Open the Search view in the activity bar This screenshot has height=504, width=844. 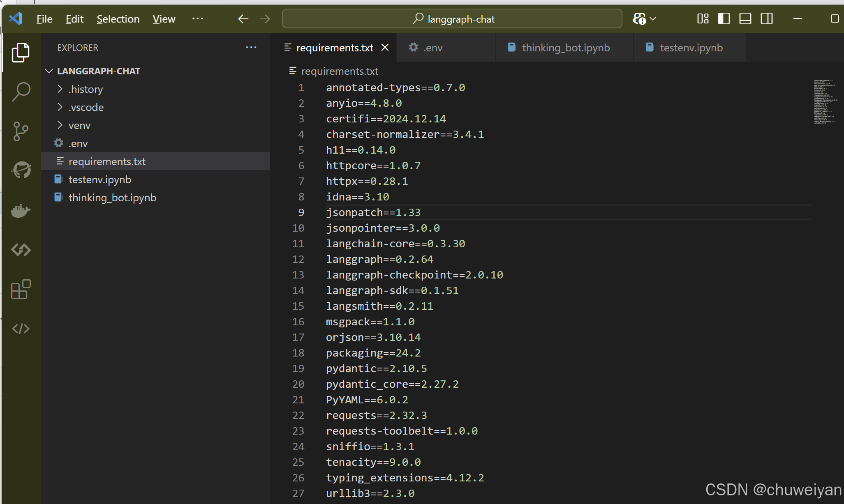tap(21, 92)
